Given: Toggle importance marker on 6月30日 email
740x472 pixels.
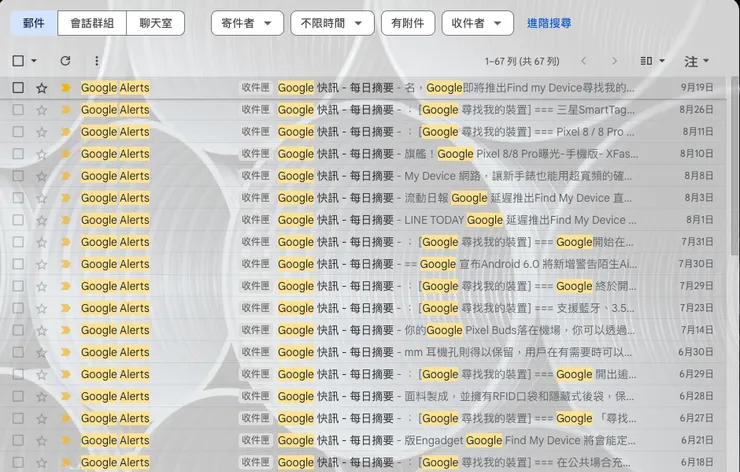Looking at the screenshot, I should coord(66,352).
